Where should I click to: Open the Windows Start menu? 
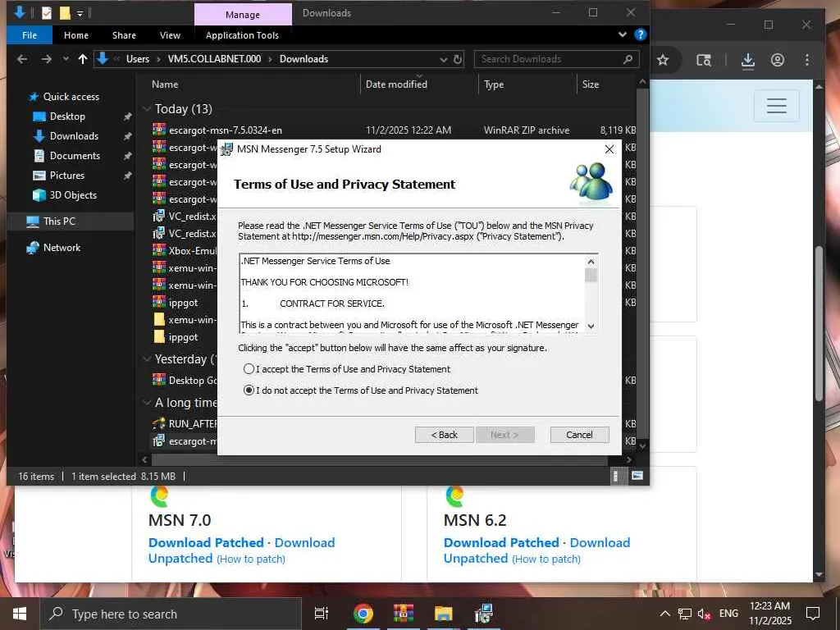coord(20,614)
